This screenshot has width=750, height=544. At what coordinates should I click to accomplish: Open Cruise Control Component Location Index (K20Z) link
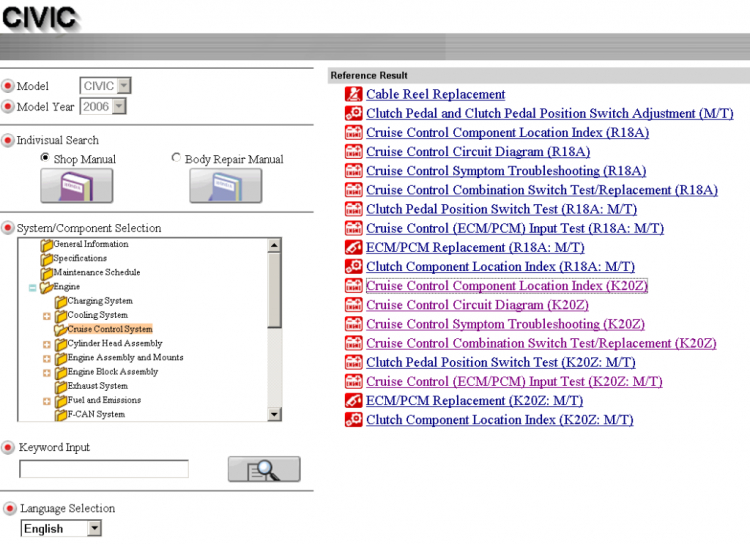tap(507, 286)
